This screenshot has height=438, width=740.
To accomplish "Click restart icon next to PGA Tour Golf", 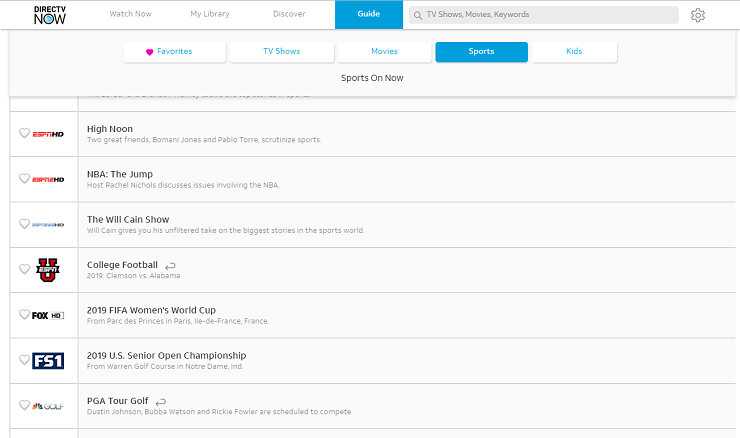I will (x=161, y=402).
